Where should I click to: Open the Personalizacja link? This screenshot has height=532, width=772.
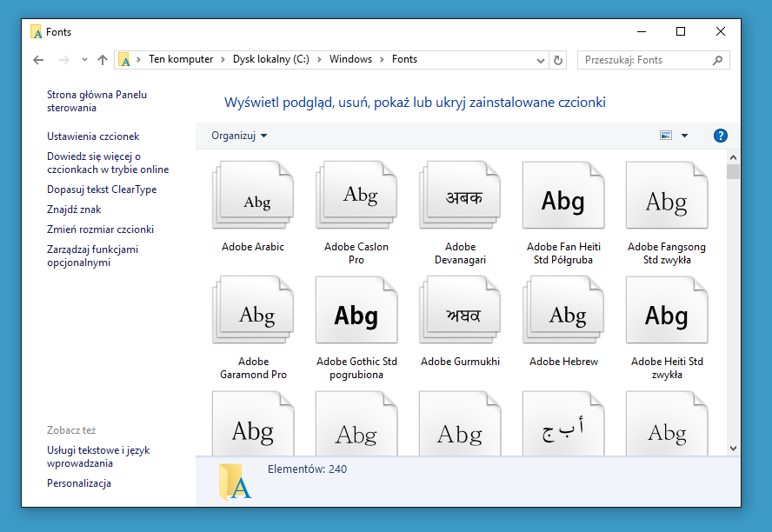coord(79,483)
